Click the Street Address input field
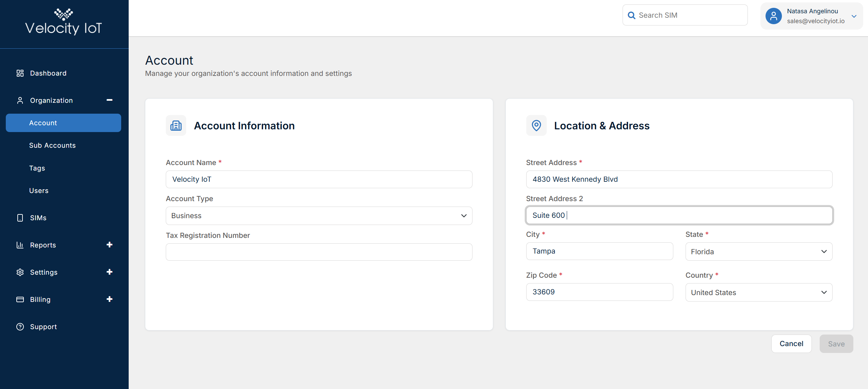The width and height of the screenshot is (868, 389). (679, 179)
